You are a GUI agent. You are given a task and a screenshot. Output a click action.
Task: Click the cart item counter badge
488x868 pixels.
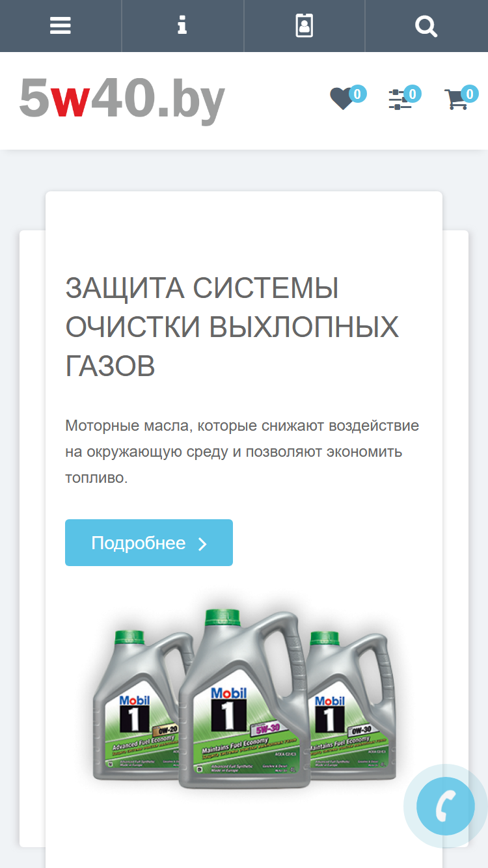coord(469,94)
